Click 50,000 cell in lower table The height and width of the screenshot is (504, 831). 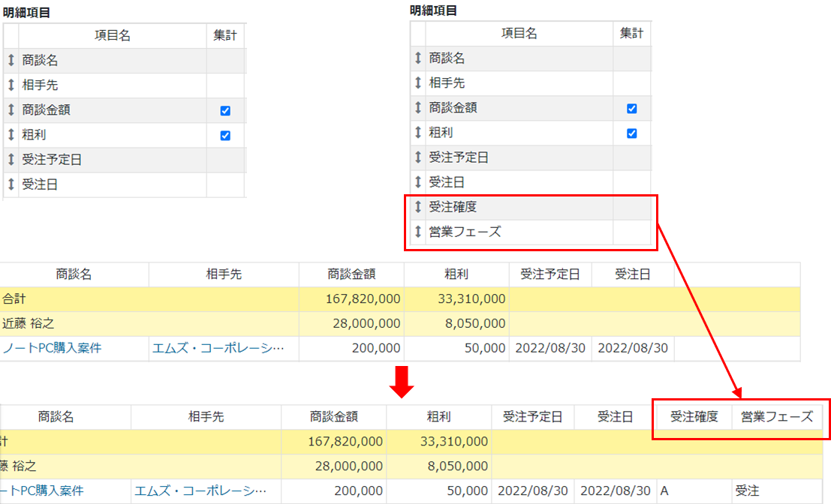[468, 490]
